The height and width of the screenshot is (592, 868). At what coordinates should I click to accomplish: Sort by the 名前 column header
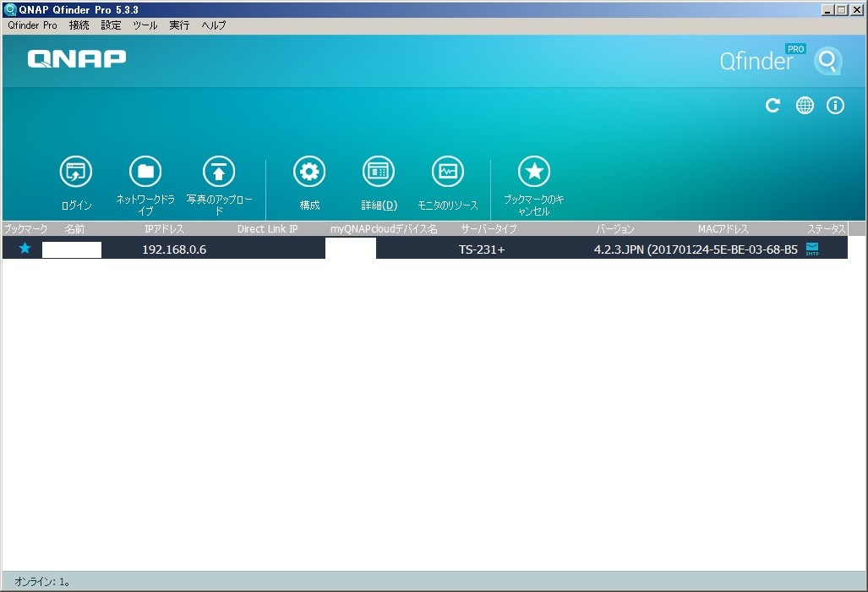pos(74,228)
